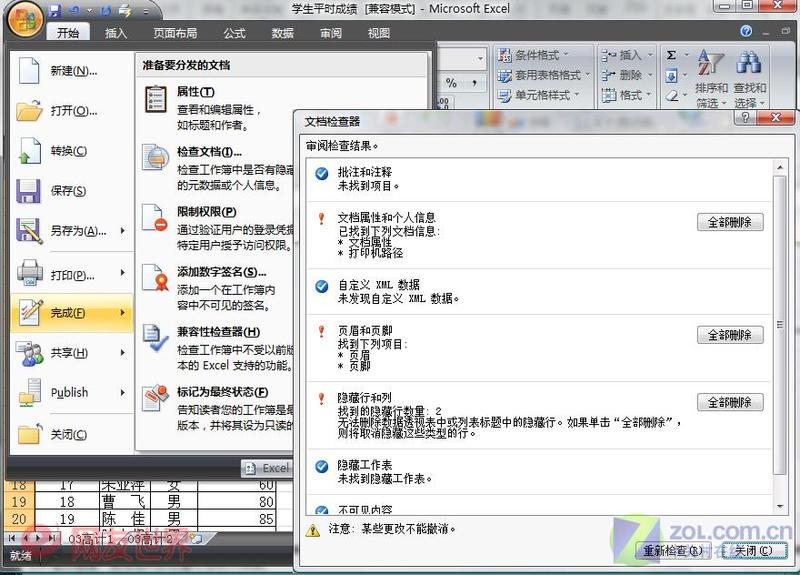Click the Excel options button in Office menu

pos(267,468)
